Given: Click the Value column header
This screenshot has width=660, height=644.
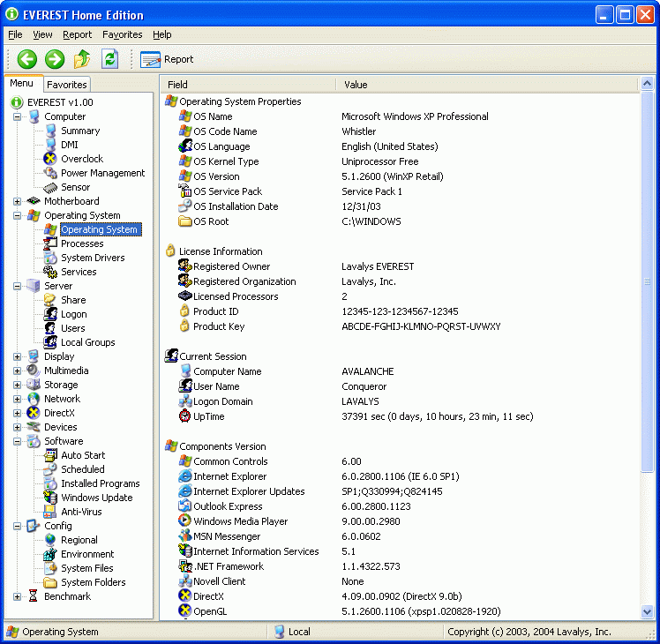Looking at the screenshot, I should coord(487,85).
